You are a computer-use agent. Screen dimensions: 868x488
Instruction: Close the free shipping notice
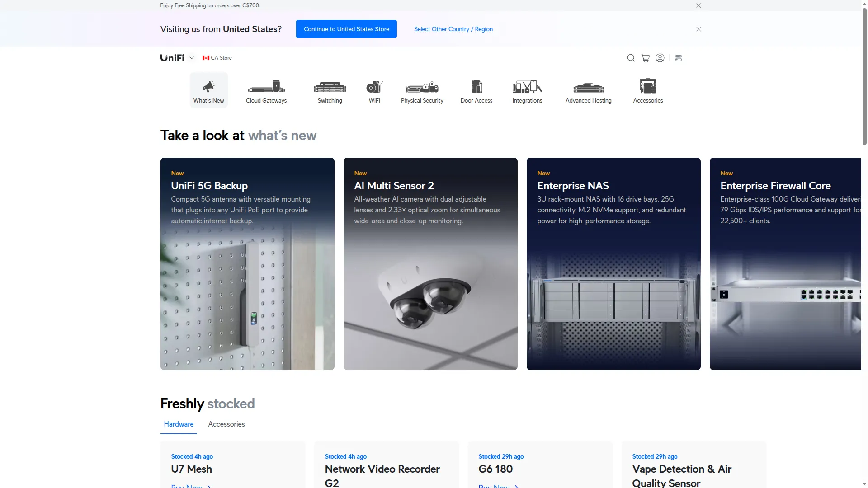[698, 5]
